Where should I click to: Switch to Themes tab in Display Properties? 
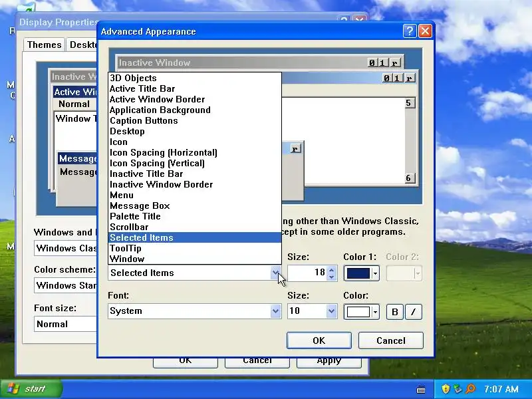click(44, 45)
